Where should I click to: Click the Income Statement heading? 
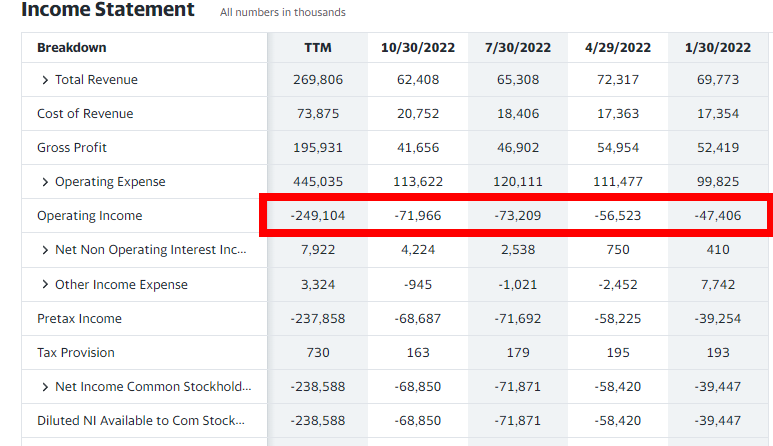click(x=108, y=9)
